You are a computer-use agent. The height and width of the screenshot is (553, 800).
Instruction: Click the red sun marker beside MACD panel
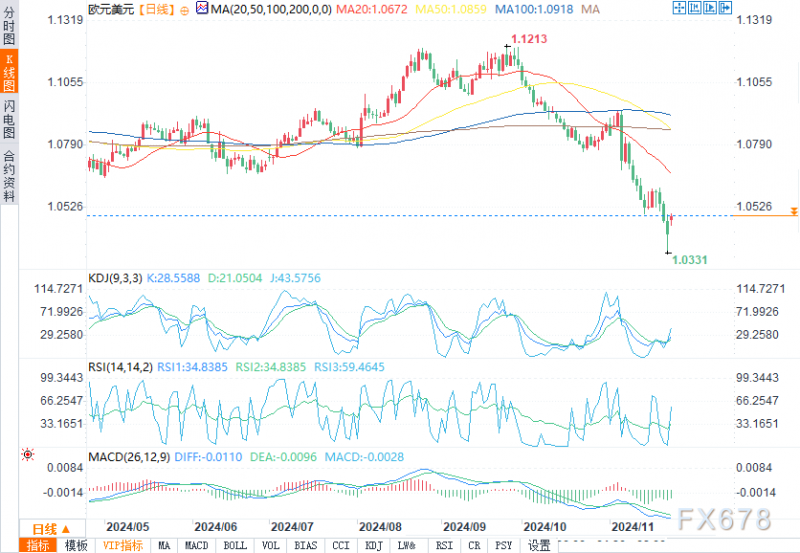28,454
